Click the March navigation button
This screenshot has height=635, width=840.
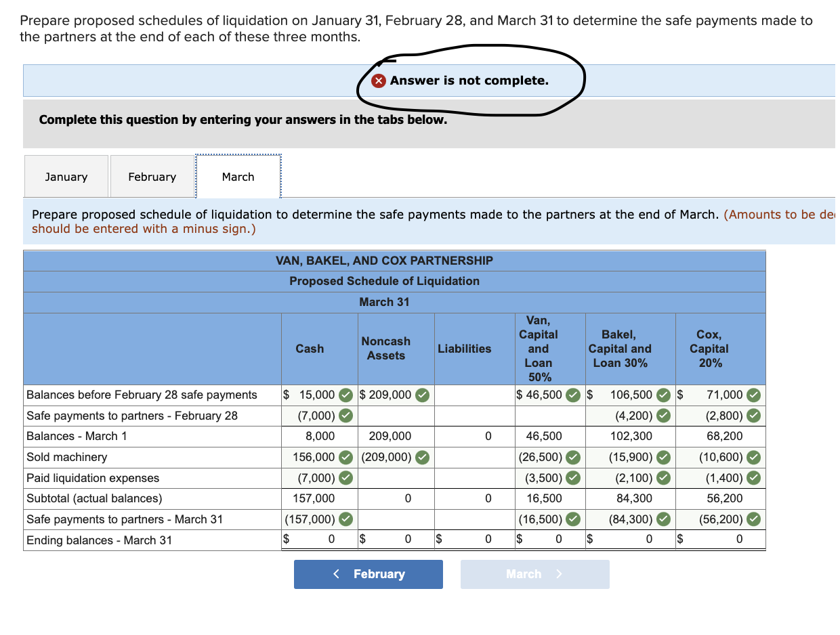point(534,573)
